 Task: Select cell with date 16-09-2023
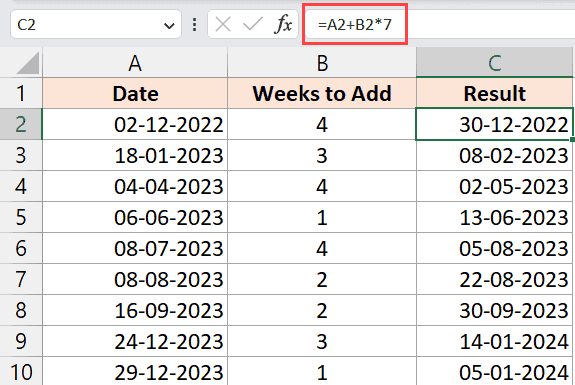click(135, 310)
